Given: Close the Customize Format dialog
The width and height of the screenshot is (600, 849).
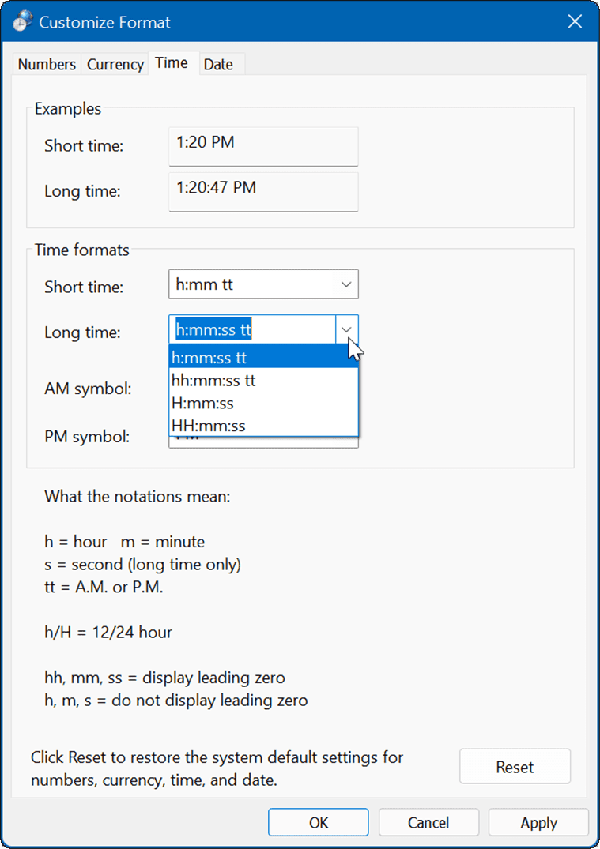Looking at the screenshot, I should coord(575,21).
